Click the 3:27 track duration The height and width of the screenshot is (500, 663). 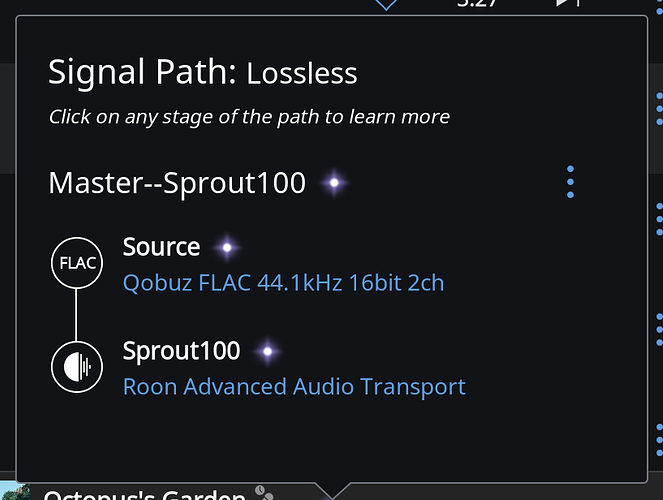pos(477,4)
